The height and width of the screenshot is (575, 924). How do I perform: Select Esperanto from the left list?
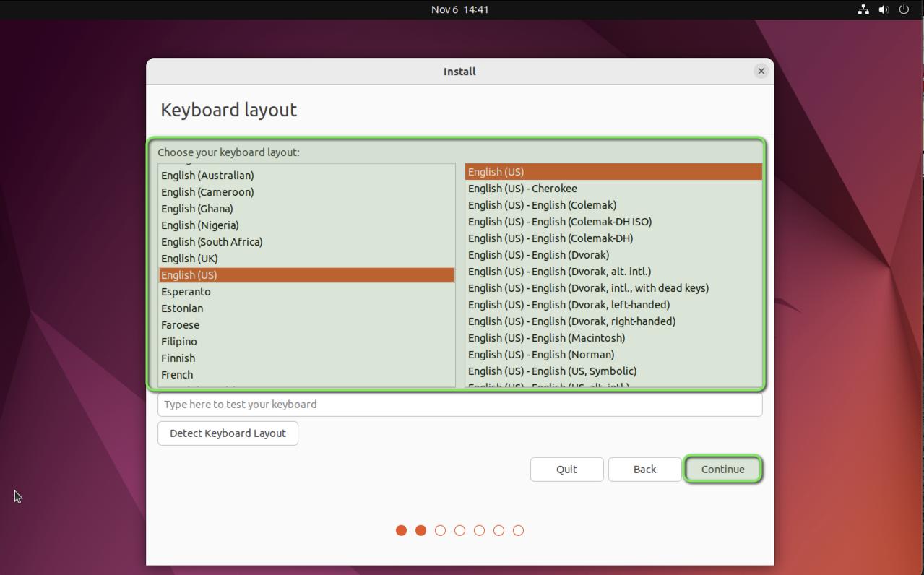click(186, 292)
